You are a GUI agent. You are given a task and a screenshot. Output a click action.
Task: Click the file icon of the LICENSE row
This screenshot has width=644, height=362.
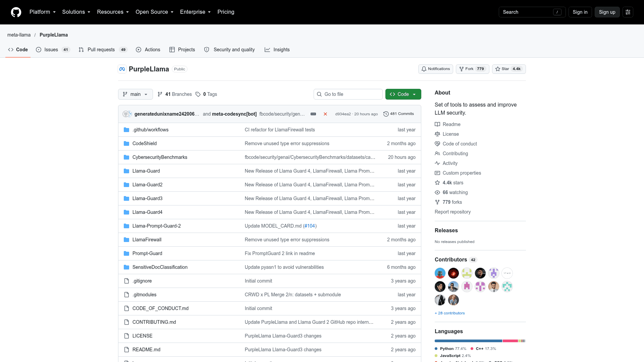point(126,336)
